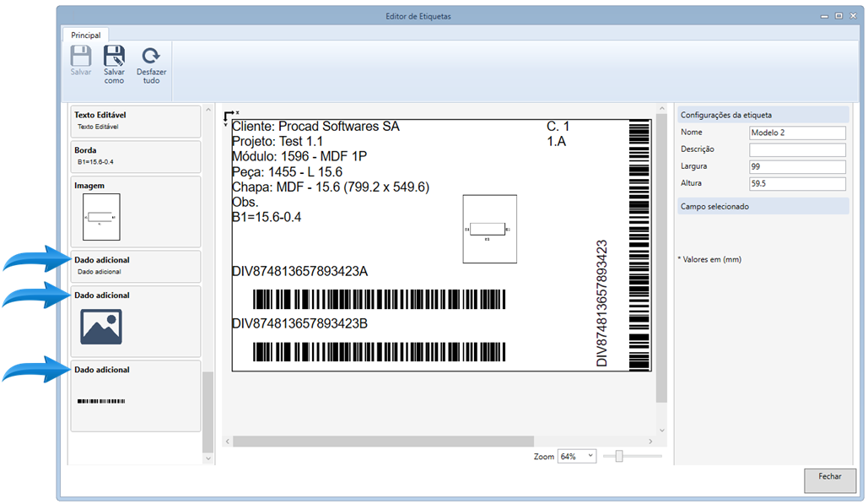Select the 1.A text on label

pos(557,141)
